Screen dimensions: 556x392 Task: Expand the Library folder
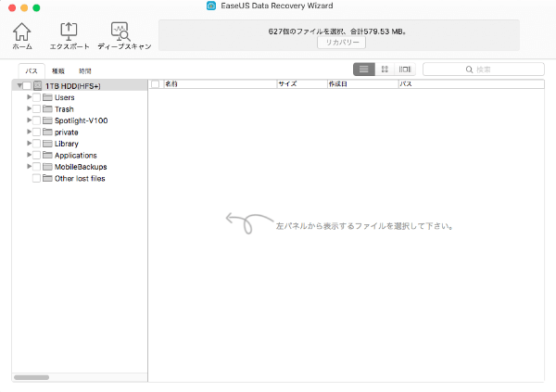29,144
